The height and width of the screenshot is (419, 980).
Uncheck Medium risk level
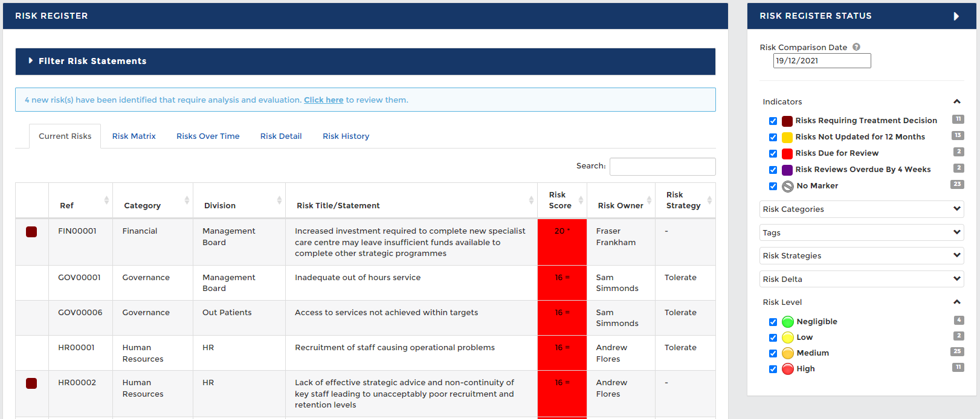tap(773, 354)
